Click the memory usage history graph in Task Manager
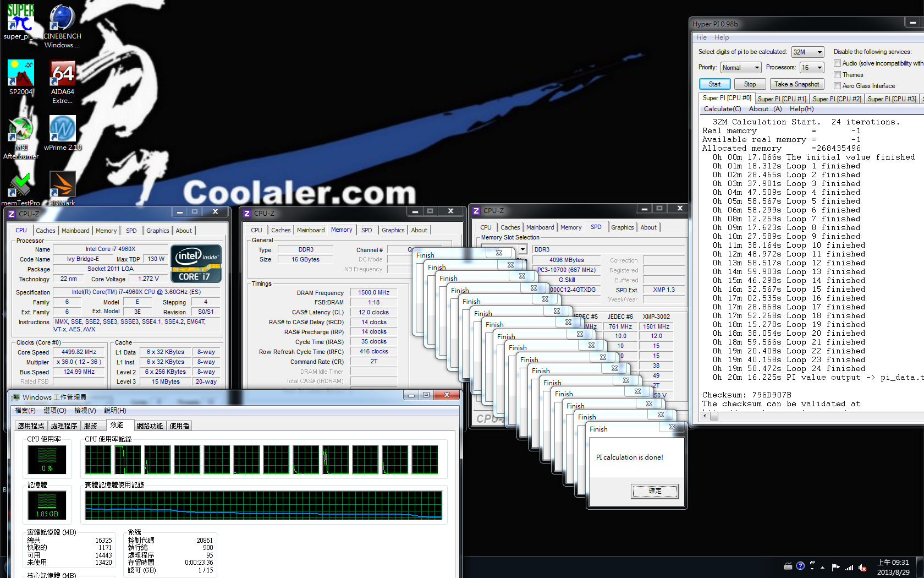Image resolution: width=924 pixels, height=578 pixels. tap(263, 505)
